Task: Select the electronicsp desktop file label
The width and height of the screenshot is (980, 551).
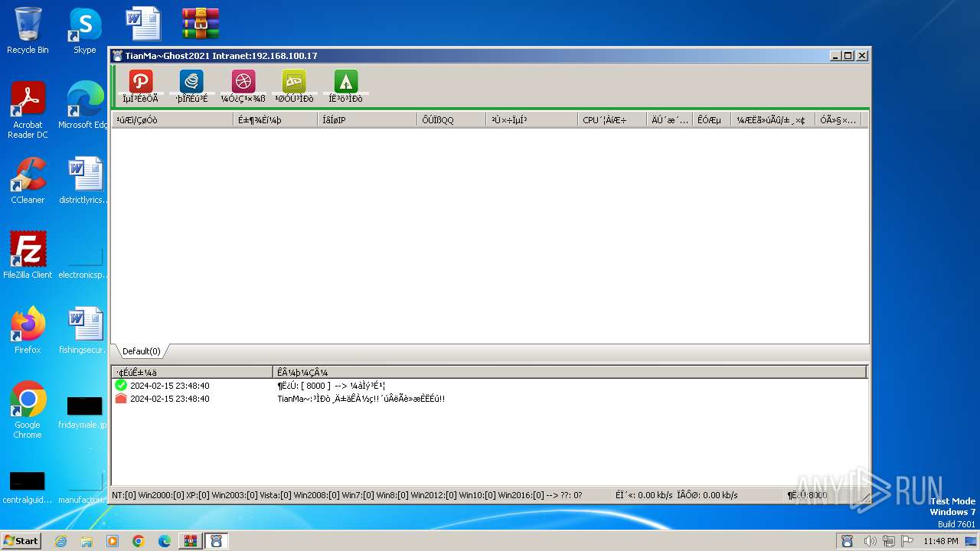Action: click(x=83, y=275)
